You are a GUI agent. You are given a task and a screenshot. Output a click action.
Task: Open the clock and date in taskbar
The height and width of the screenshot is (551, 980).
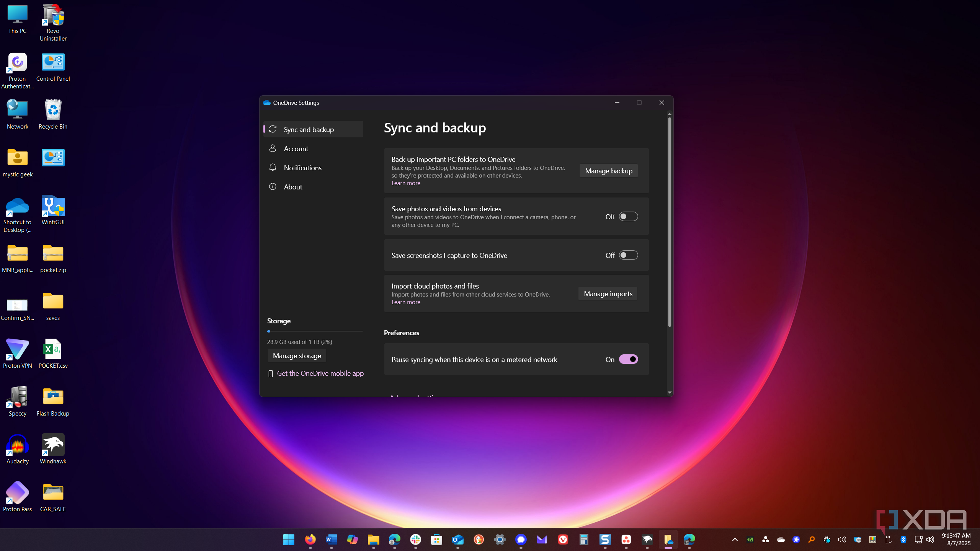point(956,540)
